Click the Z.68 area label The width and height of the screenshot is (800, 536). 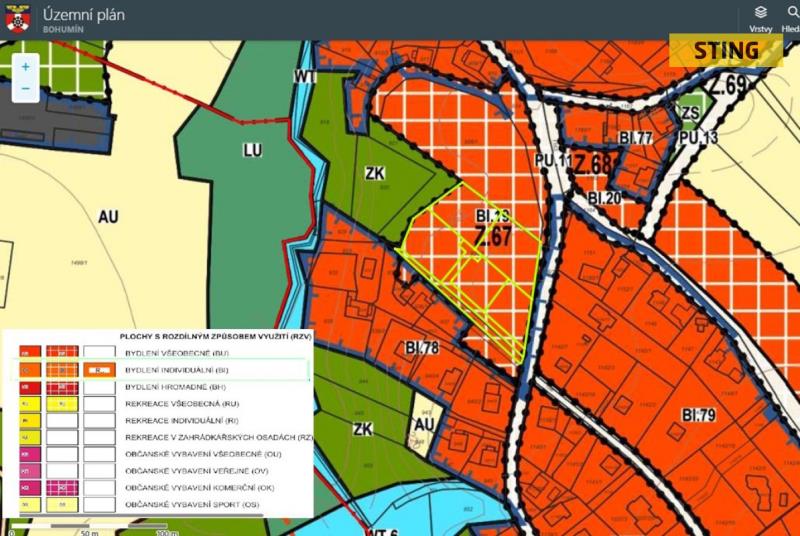pos(593,165)
